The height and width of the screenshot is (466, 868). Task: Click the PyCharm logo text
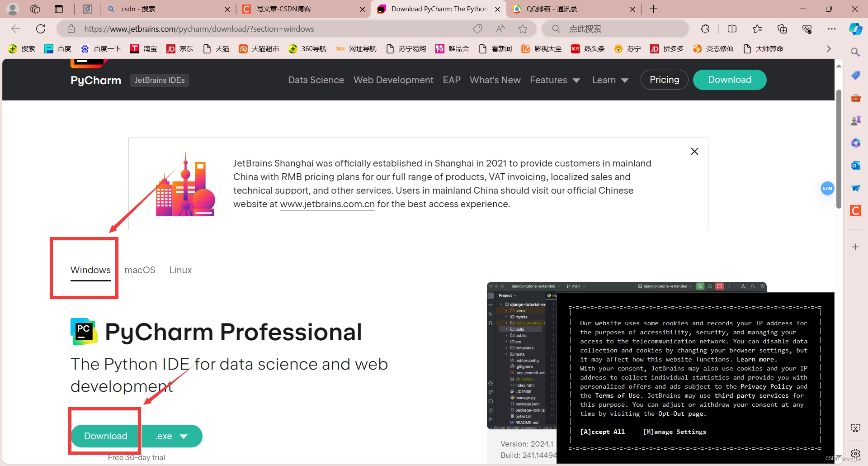click(x=96, y=80)
